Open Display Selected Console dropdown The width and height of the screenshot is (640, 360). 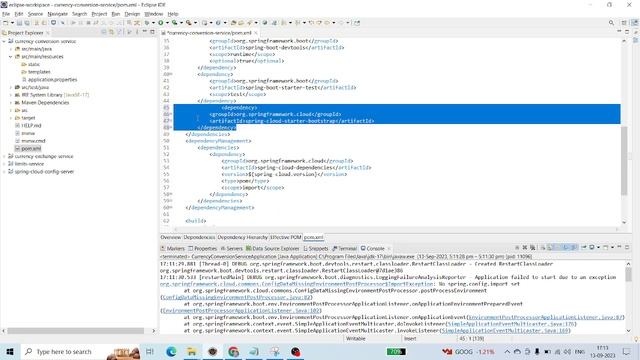coord(598,248)
